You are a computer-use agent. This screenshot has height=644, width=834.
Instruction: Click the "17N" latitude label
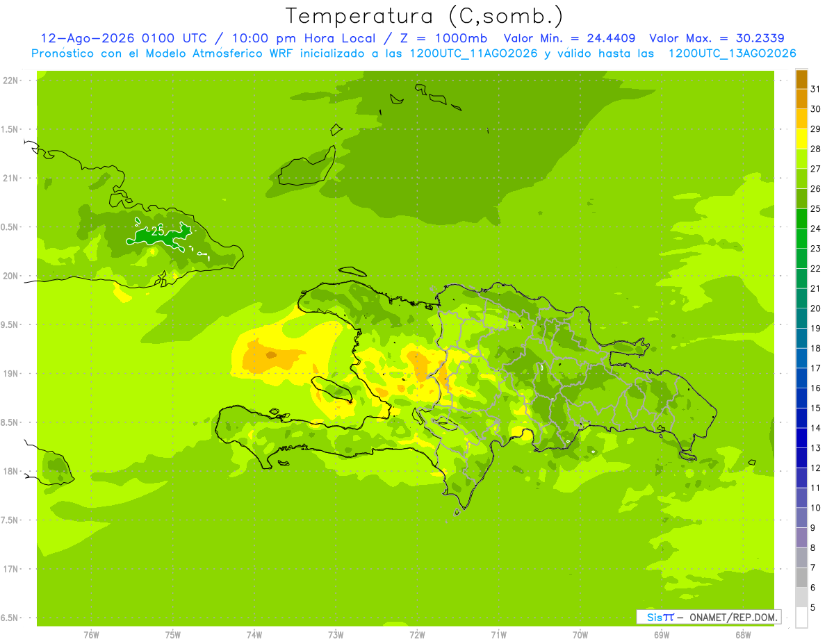pos(10,569)
